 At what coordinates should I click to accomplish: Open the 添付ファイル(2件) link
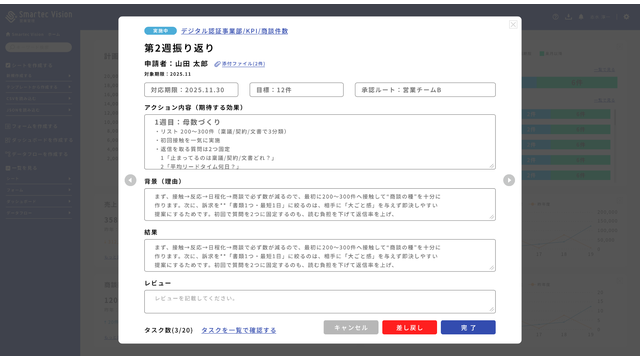[x=243, y=64]
